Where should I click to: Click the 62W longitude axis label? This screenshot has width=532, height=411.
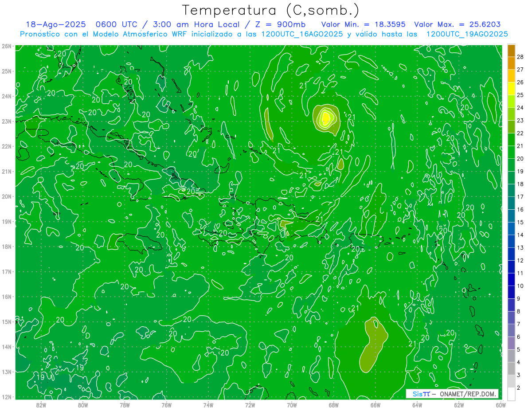[x=459, y=405]
